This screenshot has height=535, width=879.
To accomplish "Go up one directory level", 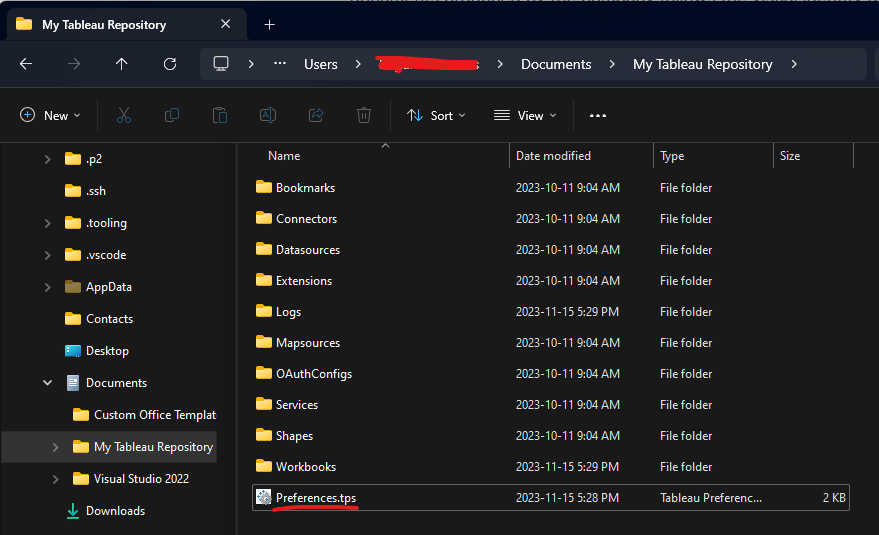I will 122,64.
